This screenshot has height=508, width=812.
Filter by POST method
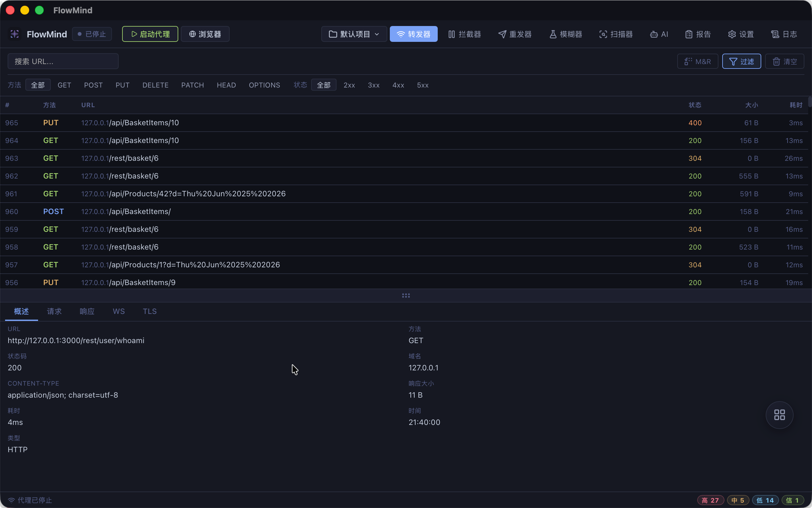pyautogui.click(x=94, y=85)
